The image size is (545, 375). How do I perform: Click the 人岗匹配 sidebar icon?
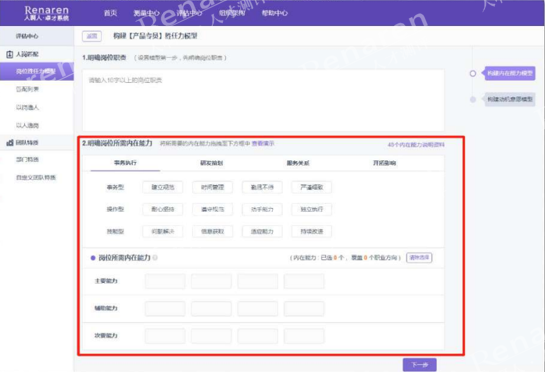tap(10, 54)
